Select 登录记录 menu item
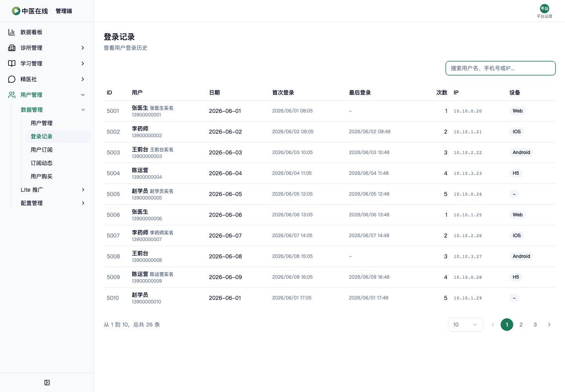The image size is (565, 392). [x=58, y=136]
